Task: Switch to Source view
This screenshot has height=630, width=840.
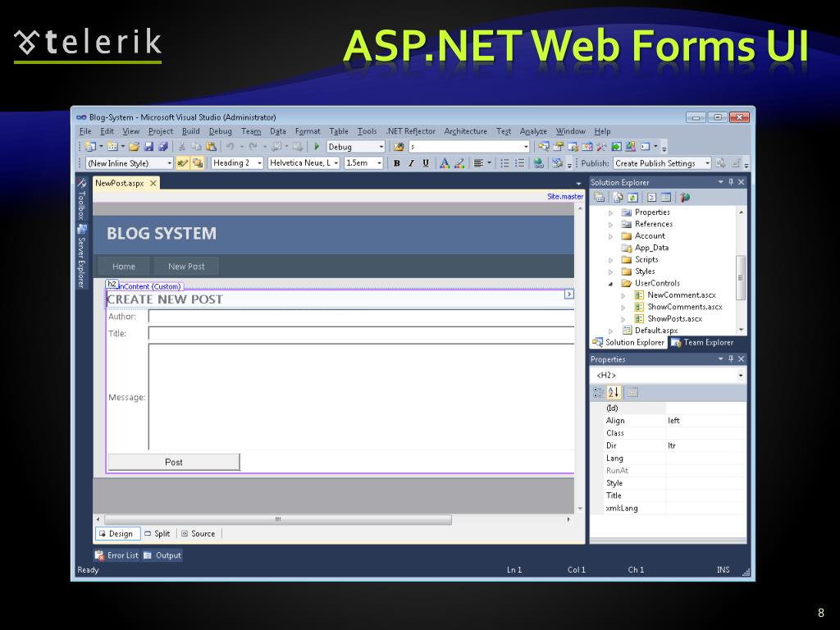Action: coord(198,533)
